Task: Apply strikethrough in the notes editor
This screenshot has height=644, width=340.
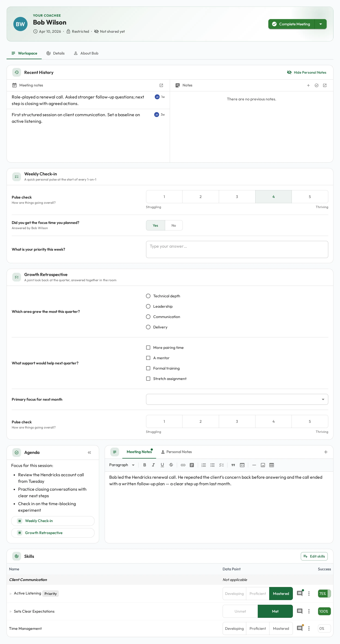Action: click(x=171, y=465)
